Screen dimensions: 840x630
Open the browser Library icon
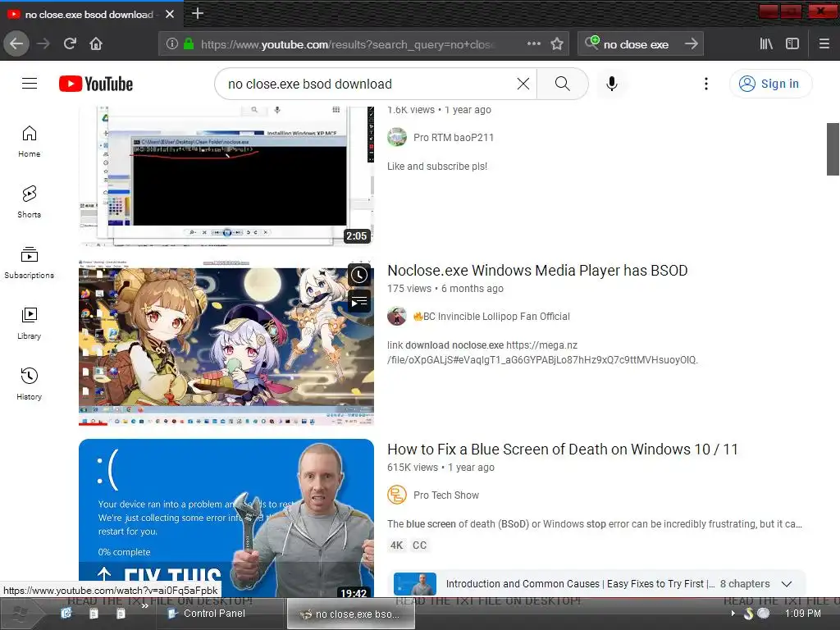(x=766, y=43)
